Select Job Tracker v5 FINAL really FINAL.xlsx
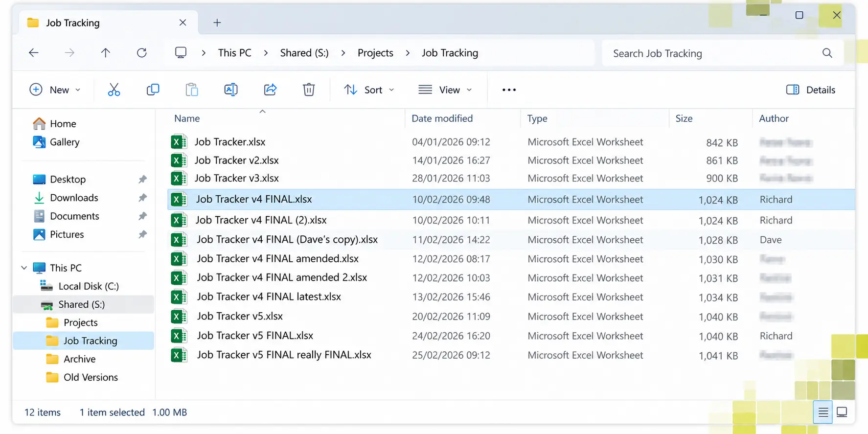 pyautogui.click(x=511, y=355)
